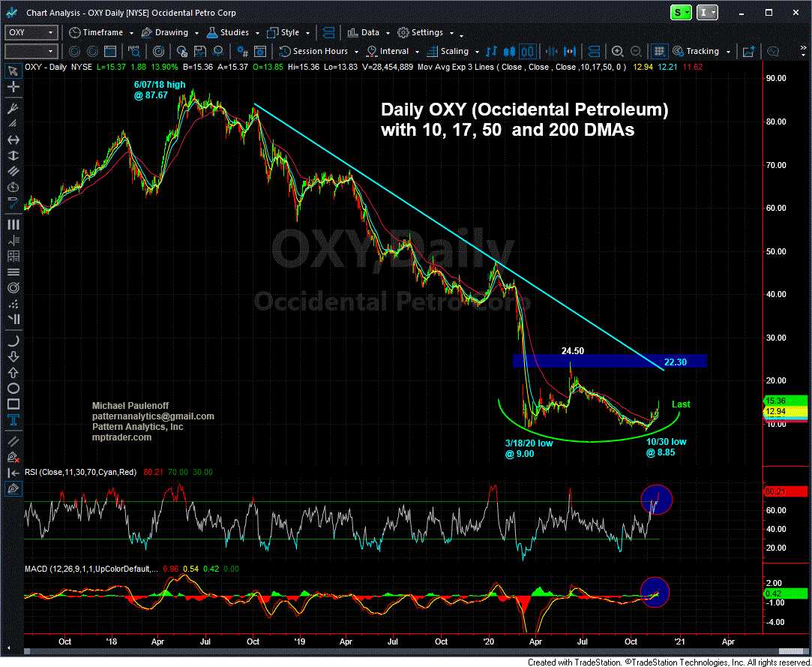Click the Session Hours button
812x667 pixels.
coord(314,51)
